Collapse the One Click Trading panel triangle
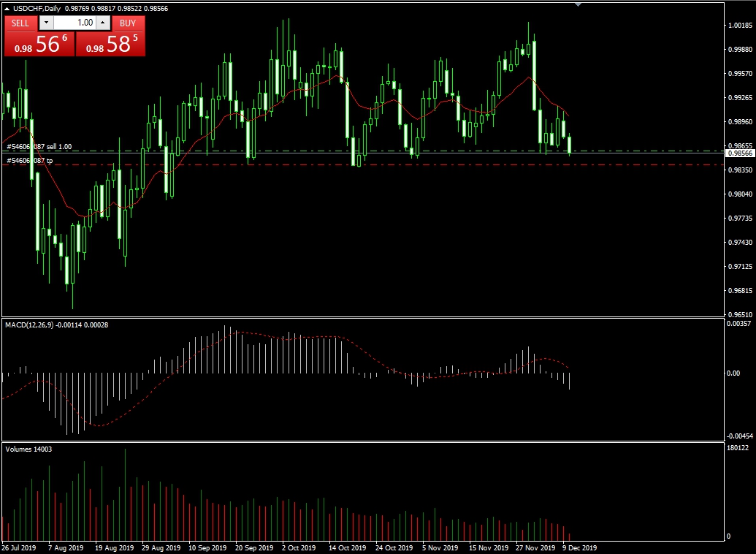Screen dimensions: 756x554 7,7
